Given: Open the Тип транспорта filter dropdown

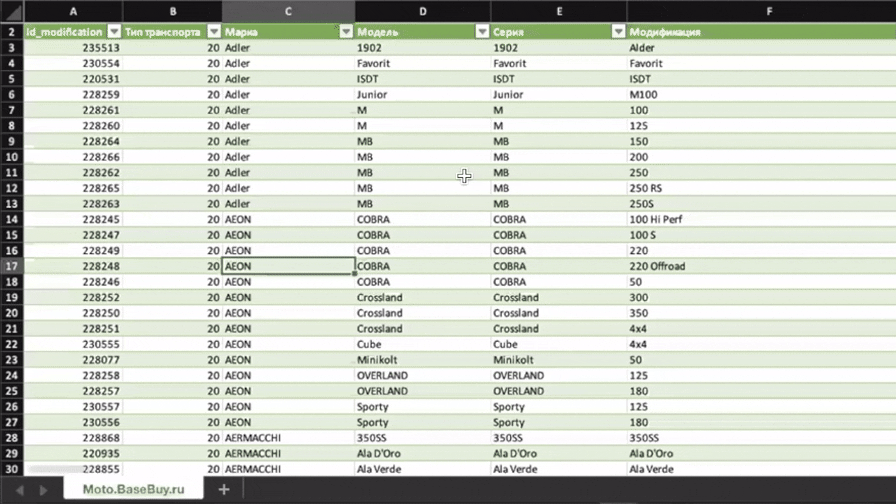Looking at the screenshot, I should [x=214, y=32].
